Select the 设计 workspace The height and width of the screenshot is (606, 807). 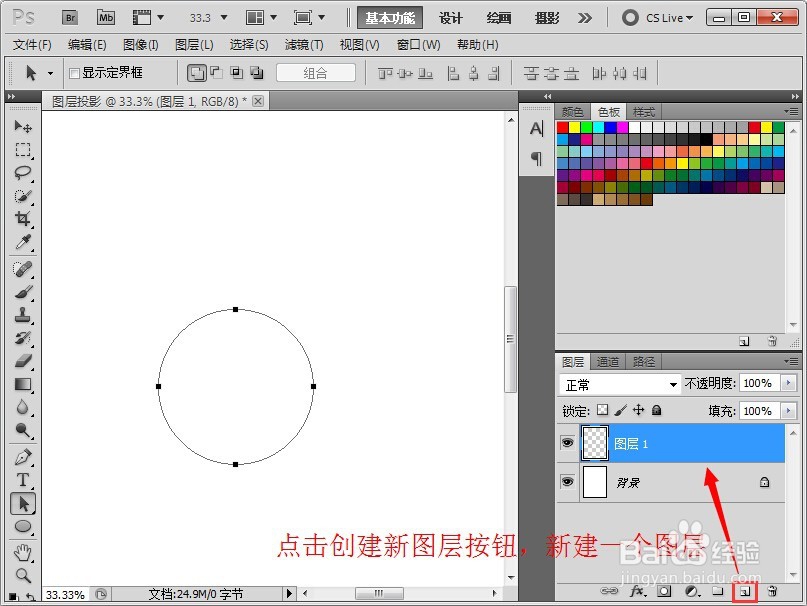coord(450,18)
